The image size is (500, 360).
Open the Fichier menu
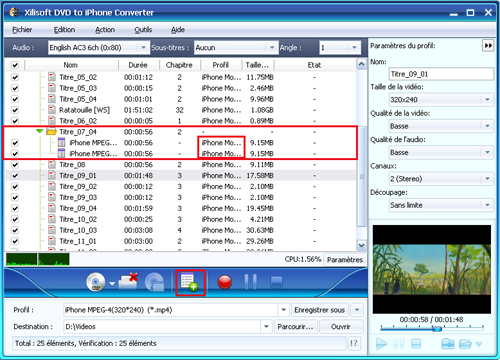[22, 30]
